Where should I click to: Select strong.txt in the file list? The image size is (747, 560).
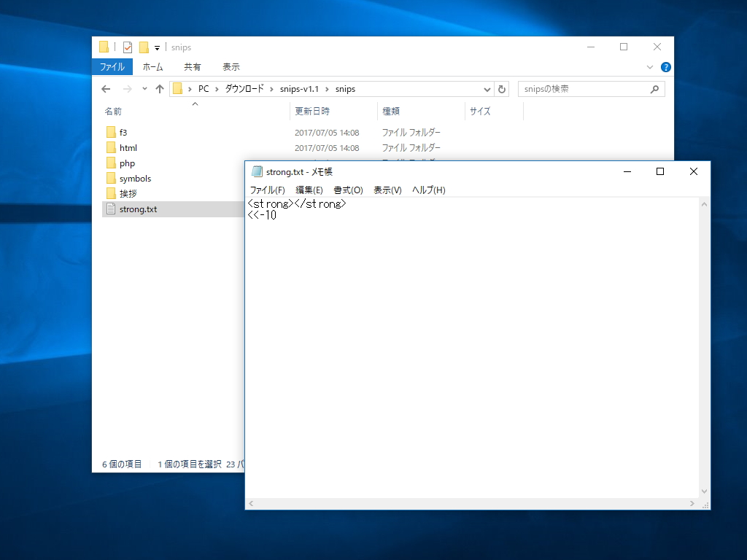click(x=138, y=209)
